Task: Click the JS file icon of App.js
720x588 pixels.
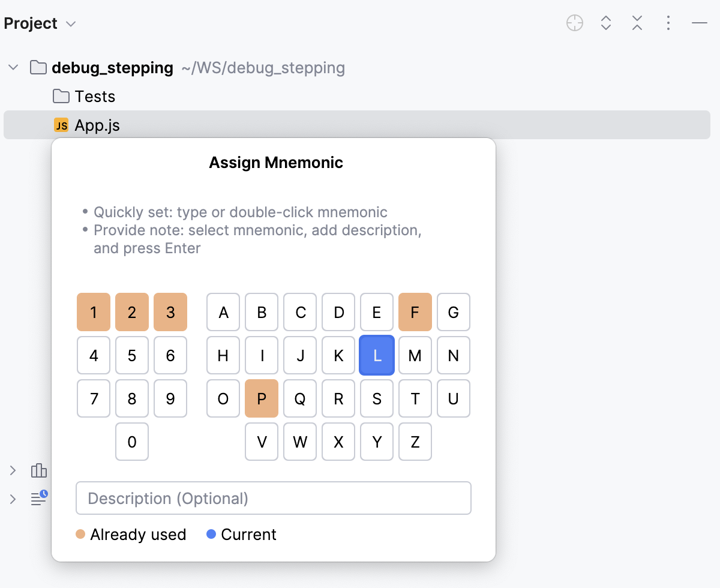Action: (61, 125)
